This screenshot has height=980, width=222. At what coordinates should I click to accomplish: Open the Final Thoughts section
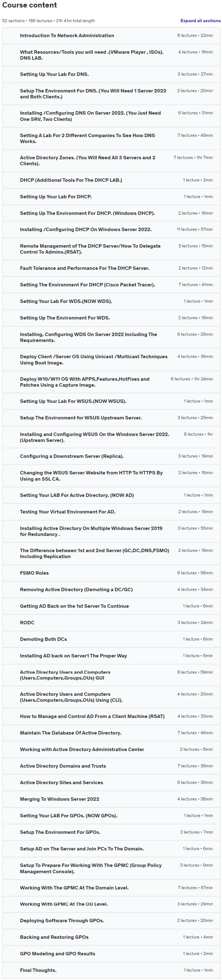point(111,970)
